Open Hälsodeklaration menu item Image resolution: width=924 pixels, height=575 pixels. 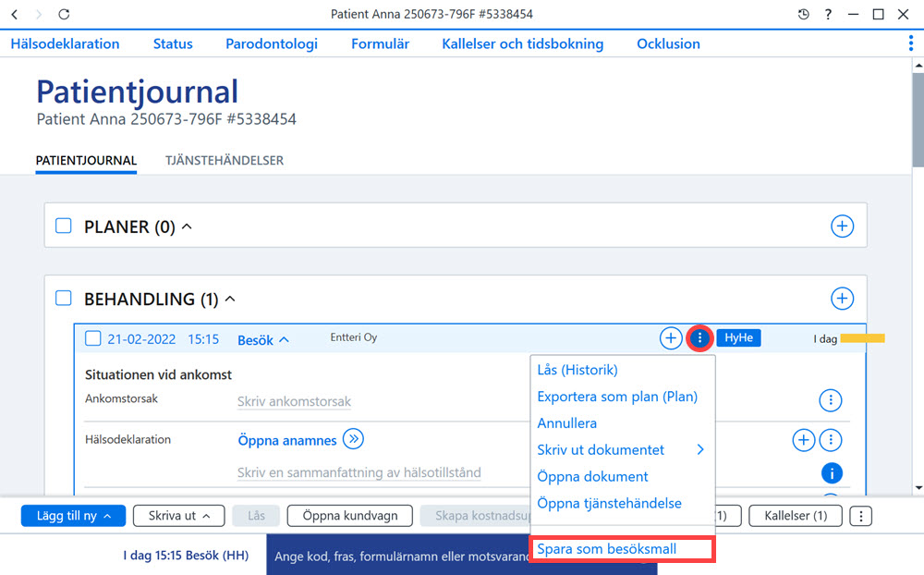65,43
